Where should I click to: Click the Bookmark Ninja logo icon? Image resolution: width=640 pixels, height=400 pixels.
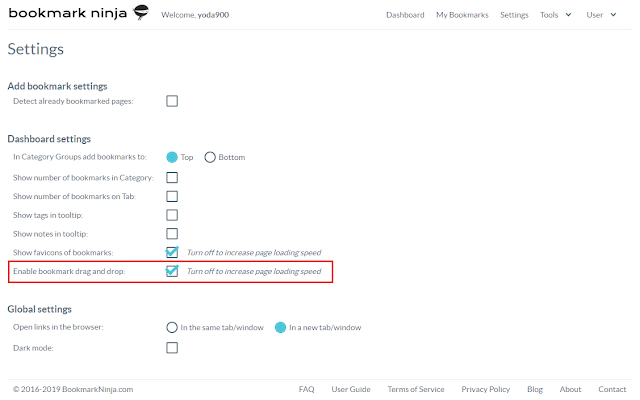point(141,12)
